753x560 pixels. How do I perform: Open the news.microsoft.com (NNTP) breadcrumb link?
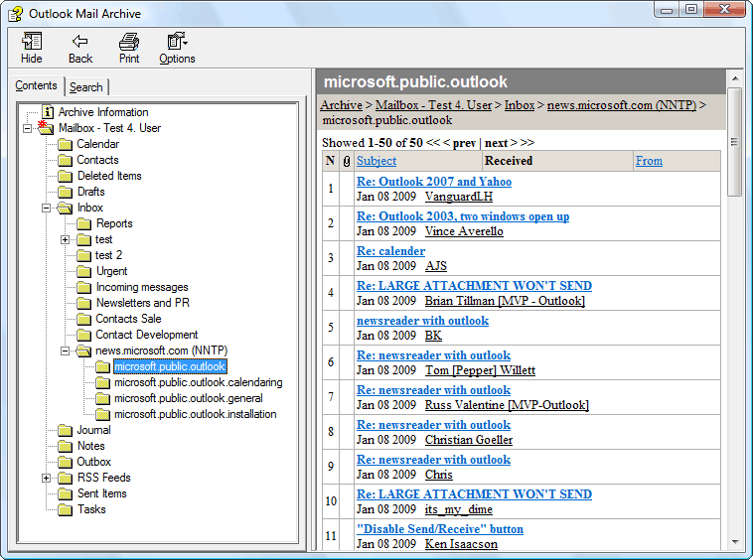tap(622, 105)
